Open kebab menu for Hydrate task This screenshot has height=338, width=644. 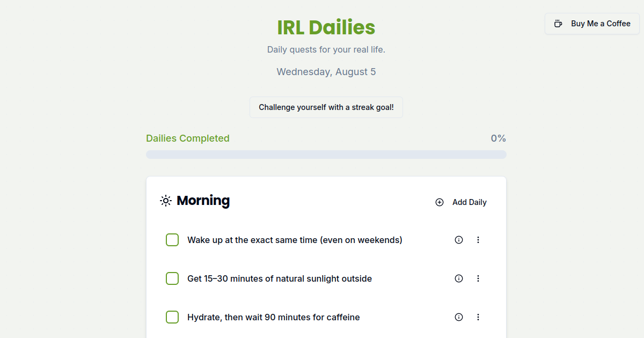point(478,317)
